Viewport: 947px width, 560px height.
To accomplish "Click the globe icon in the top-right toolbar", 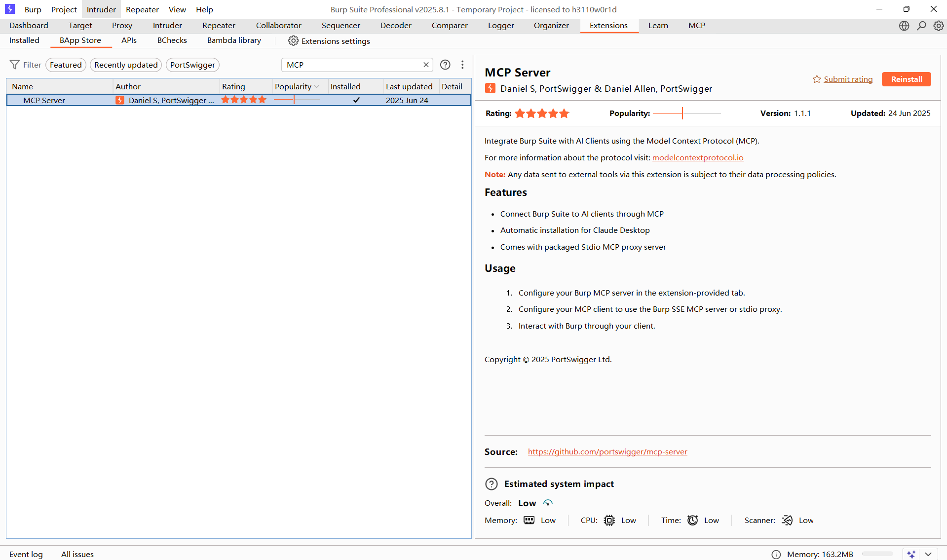I will pyautogui.click(x=904, y=26).
